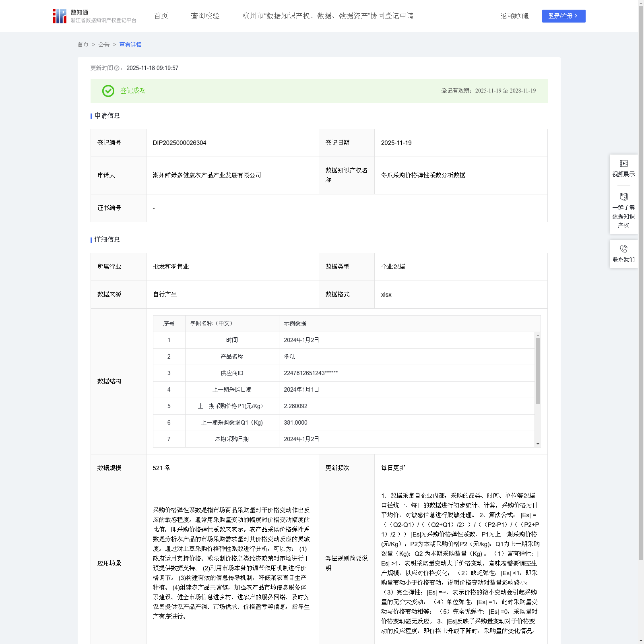Open the 查询校验 navigation menu item
The height and width of the screenshot is (644, 644).
205,16
